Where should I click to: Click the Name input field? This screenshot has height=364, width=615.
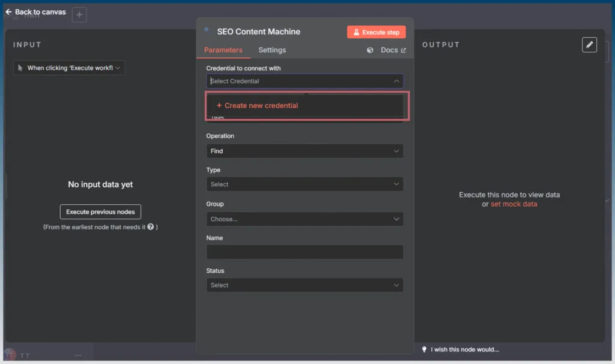[304, 252]
